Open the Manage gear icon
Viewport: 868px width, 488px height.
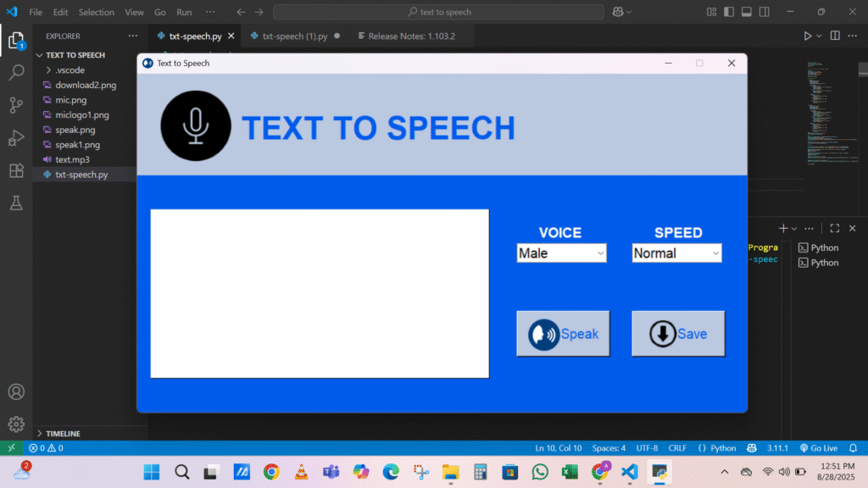point(16,424)
